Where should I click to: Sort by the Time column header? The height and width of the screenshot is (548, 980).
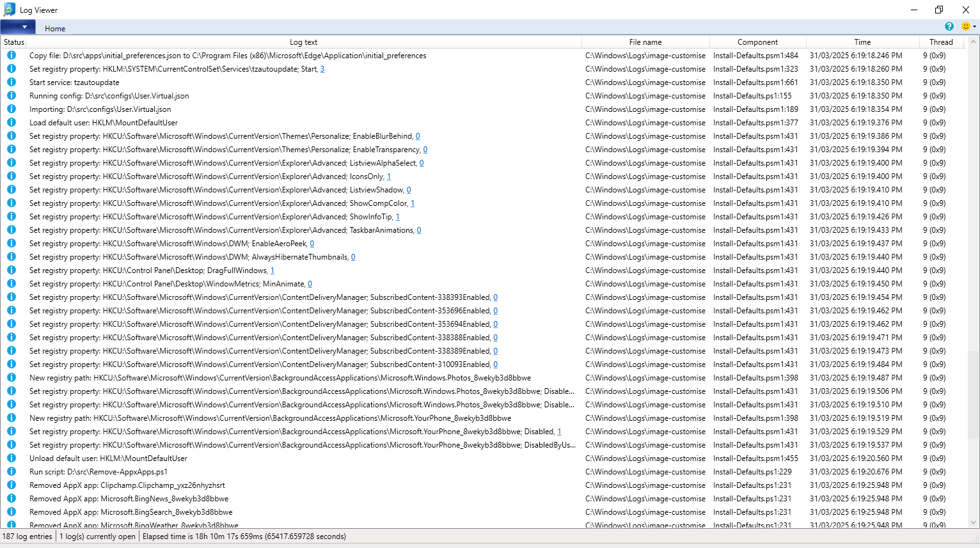tap(862, 42)
